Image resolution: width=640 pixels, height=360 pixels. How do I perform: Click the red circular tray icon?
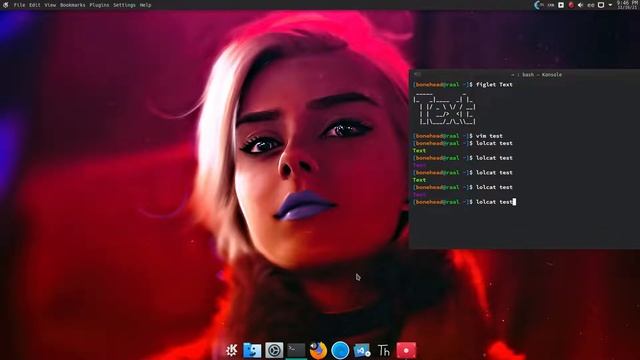pyautogui.click(x=571, y=5)
